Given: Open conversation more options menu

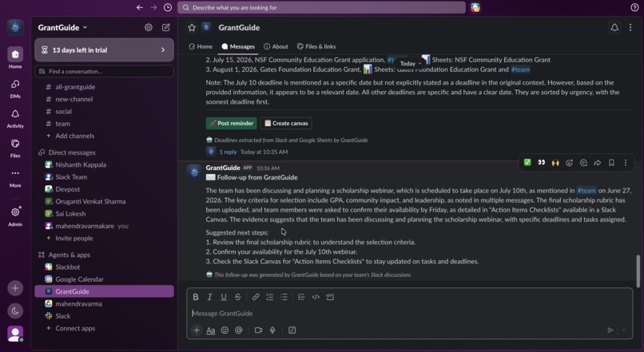Looking at the screenshot, I should pos(630,27).
